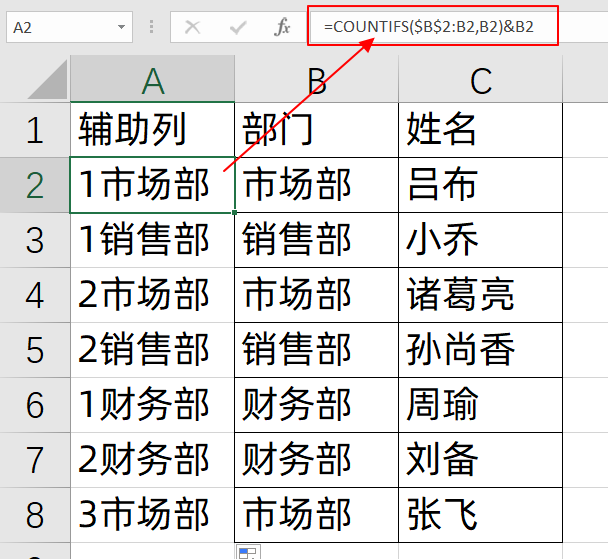Select the cell with name 吕布
608x559 pixels.
pos(480,185)
